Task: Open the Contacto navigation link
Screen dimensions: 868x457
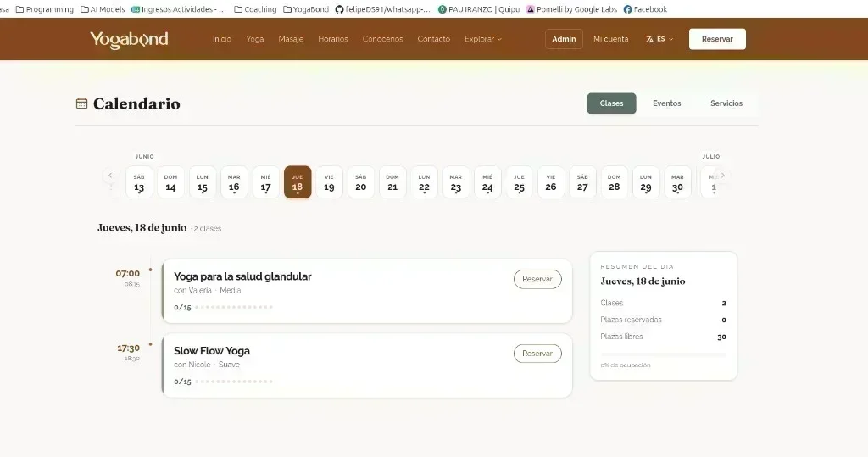Action: coord(433,39)
